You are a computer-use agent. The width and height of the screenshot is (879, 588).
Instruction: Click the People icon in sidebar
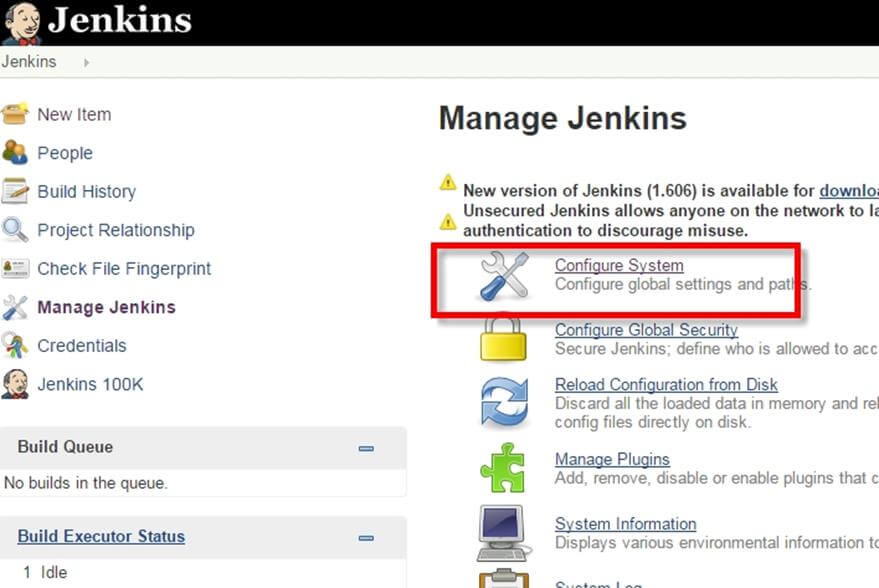(x=15, y=153)
